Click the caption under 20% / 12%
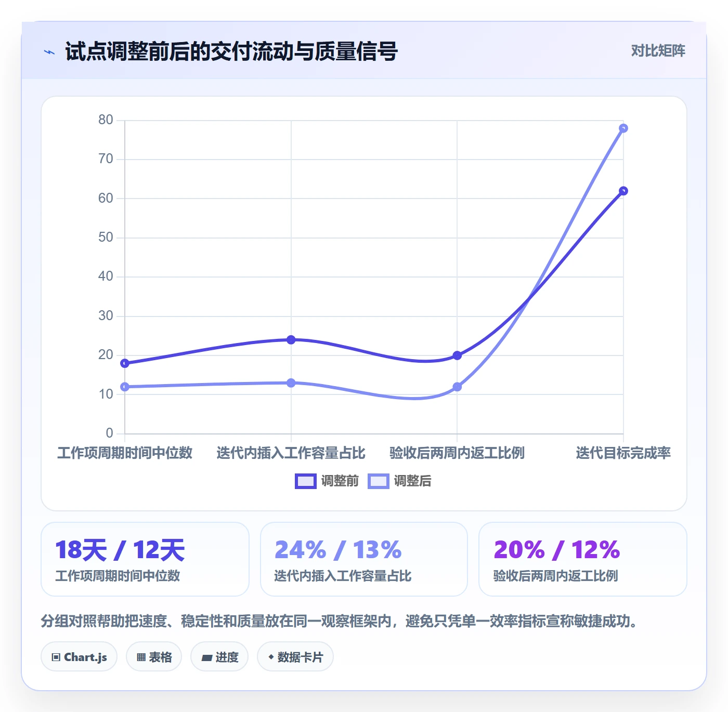Screen dimensions: 728x712 point(556,576)
